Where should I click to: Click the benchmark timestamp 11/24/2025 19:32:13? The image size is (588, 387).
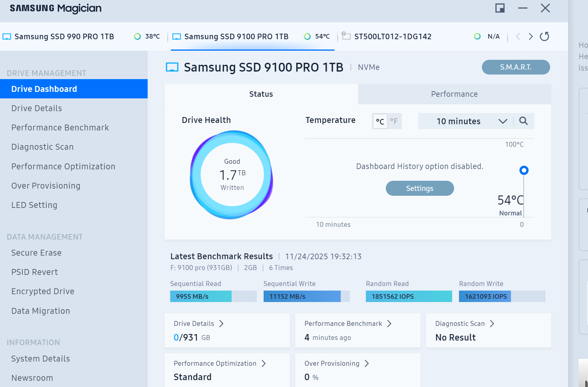tap(323, 257)
